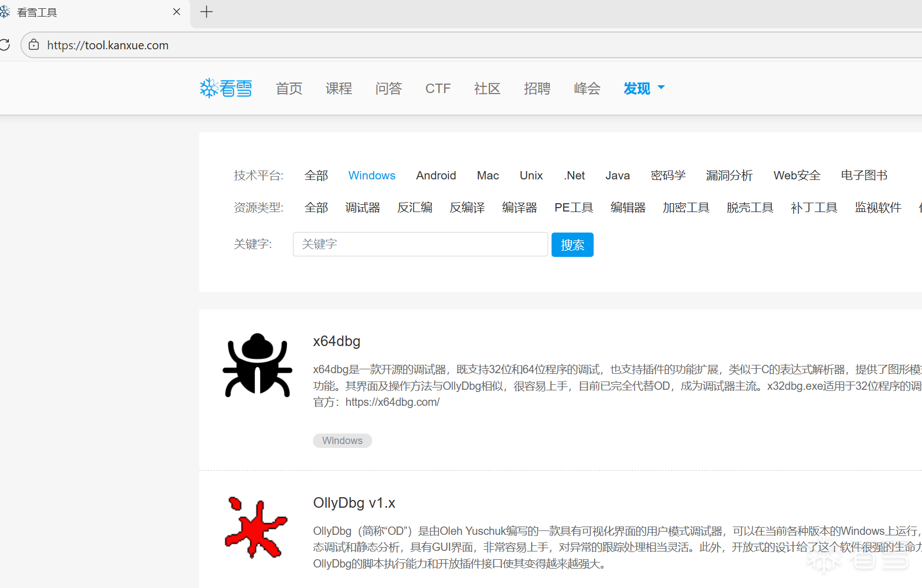Click the site info lock icon

point(34,45)
